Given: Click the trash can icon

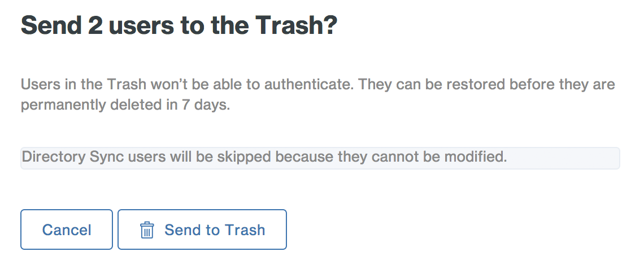Looking at the screenshot, I should click(x=147, y=230).
